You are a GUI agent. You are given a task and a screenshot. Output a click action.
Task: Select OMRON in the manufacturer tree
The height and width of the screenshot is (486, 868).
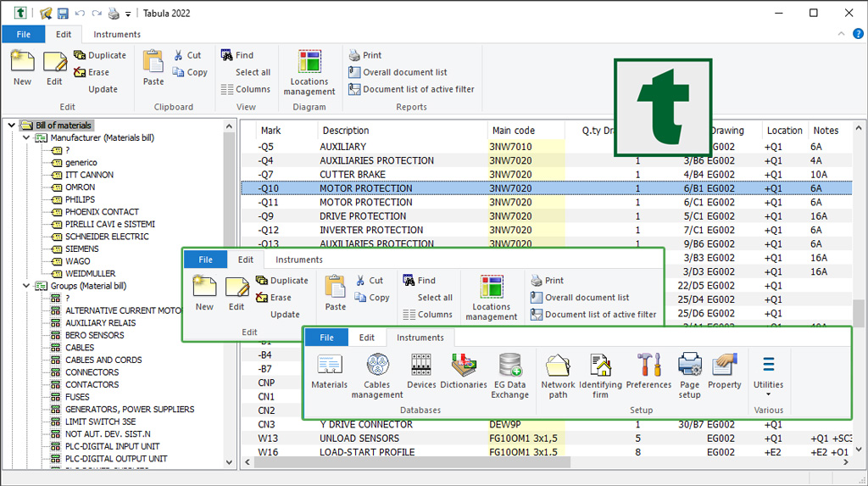[81, 187]
